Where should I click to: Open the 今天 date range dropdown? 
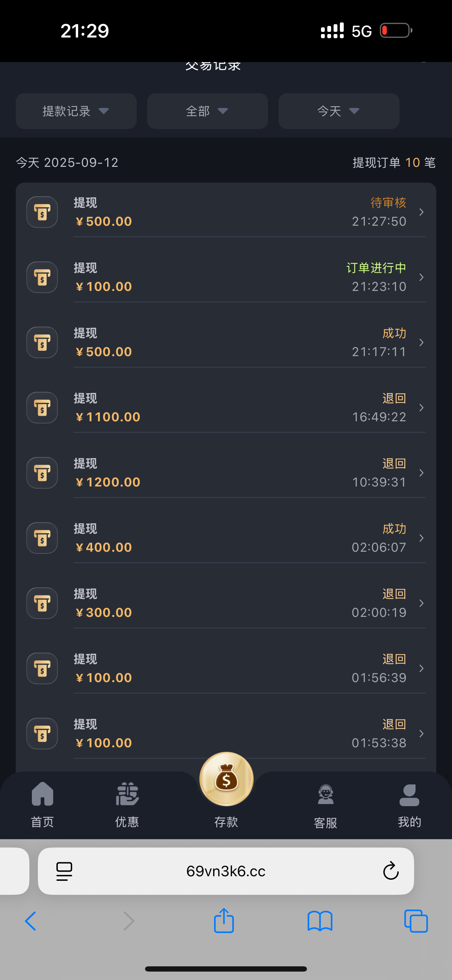click(x=338, y=111)
